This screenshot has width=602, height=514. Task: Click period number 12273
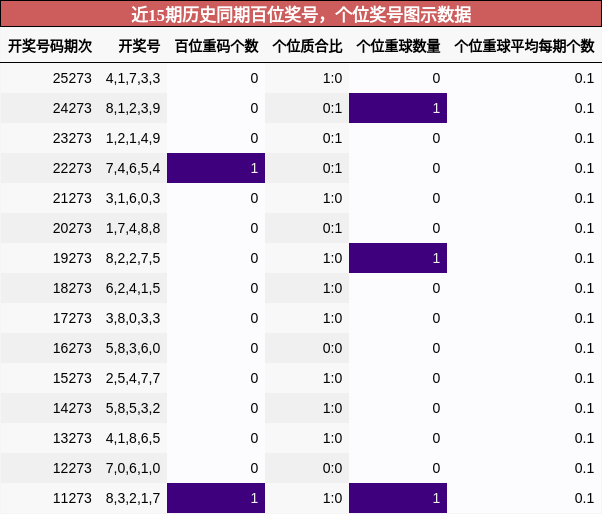(72, 468)
